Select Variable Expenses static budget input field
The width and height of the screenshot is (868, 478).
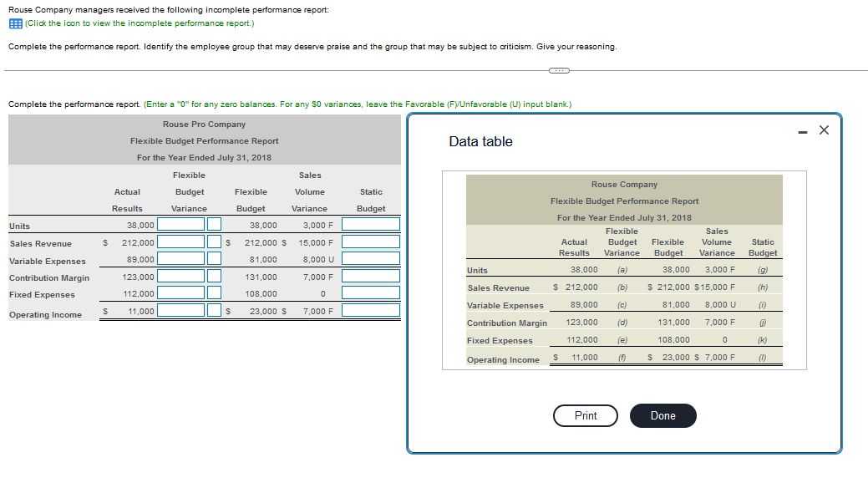coord(371,259)
